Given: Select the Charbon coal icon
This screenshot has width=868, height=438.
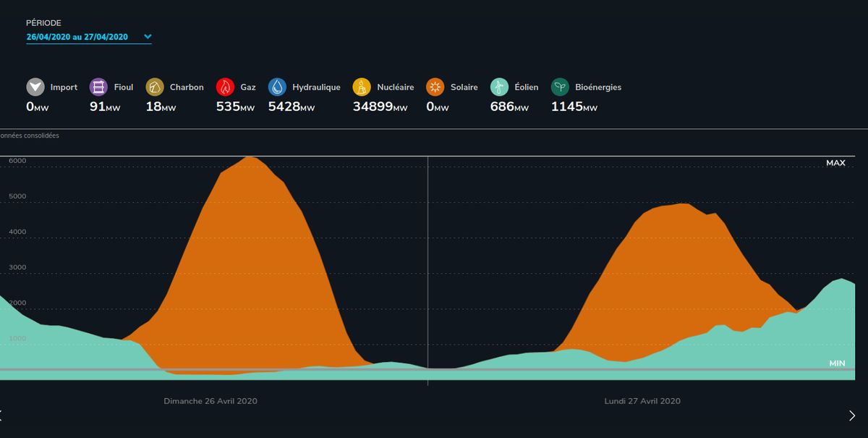Looking at the screenshot, I should (155, 88).
